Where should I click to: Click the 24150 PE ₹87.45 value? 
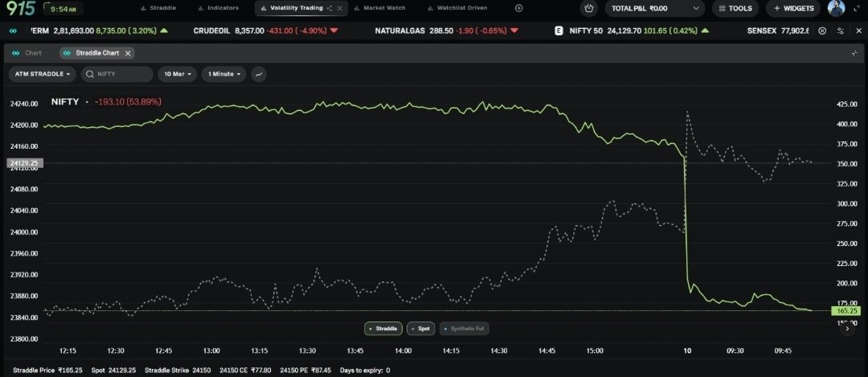coord(305,370)
